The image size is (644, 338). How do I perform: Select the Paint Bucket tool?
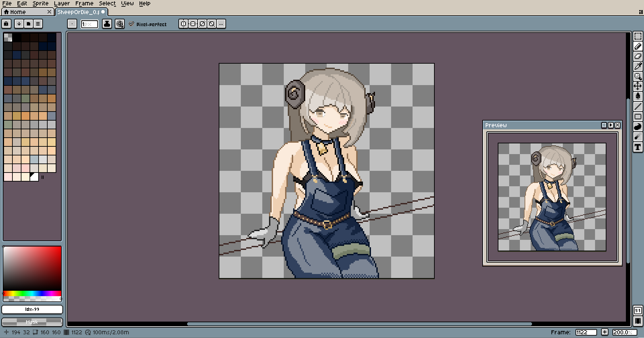click(x=638, y=96)
